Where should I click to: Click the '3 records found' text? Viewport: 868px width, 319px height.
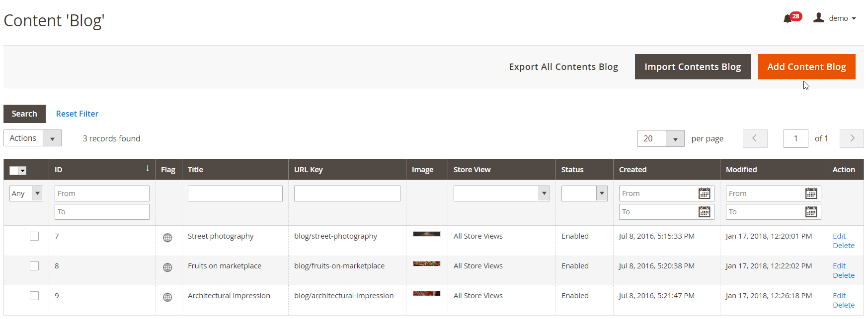[x=111, y=138]
